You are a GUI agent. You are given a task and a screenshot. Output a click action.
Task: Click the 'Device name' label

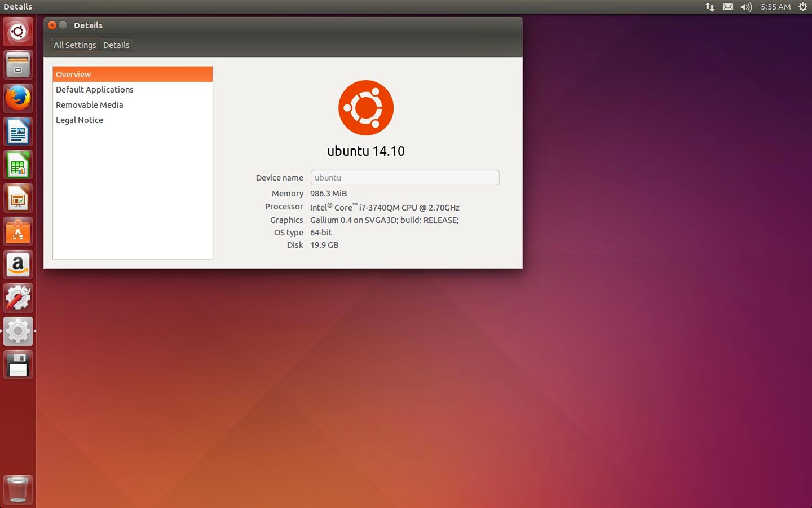[279, 178]
